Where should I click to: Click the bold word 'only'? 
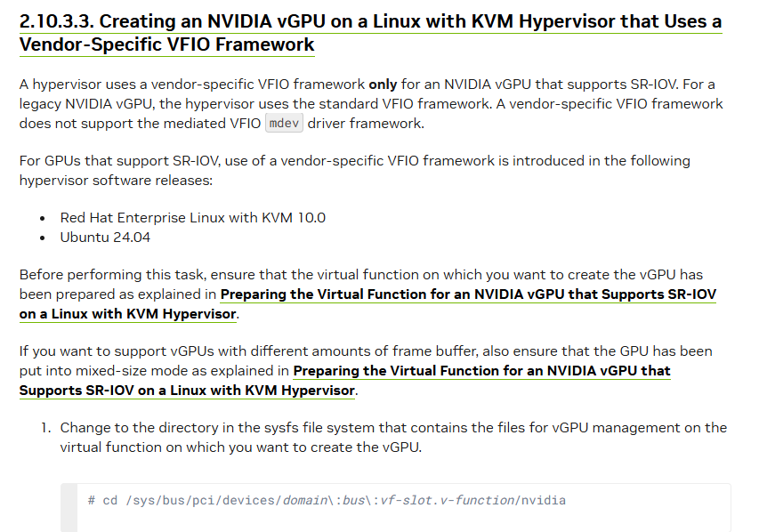point(383,85)
